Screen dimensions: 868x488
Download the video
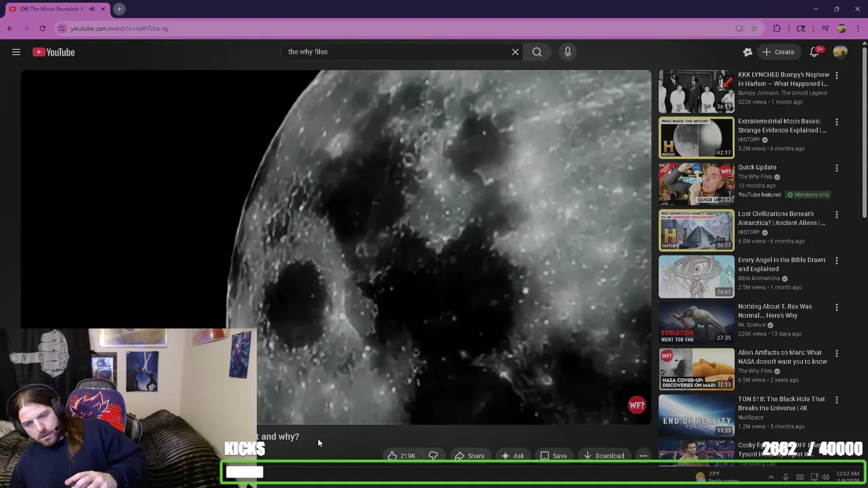604,456
